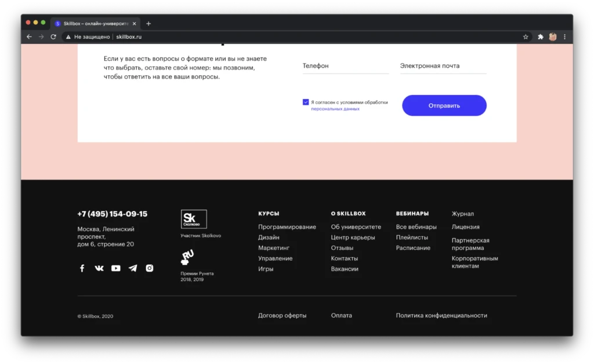This screenshot has width=594, height=364.
Task: Open the персональных данных link
Action: [335, 109]
